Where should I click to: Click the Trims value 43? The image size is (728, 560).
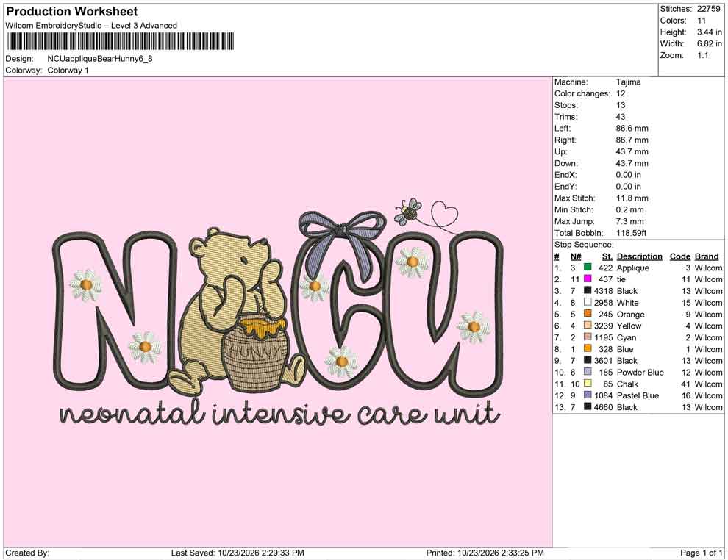(x=621, y=117)
